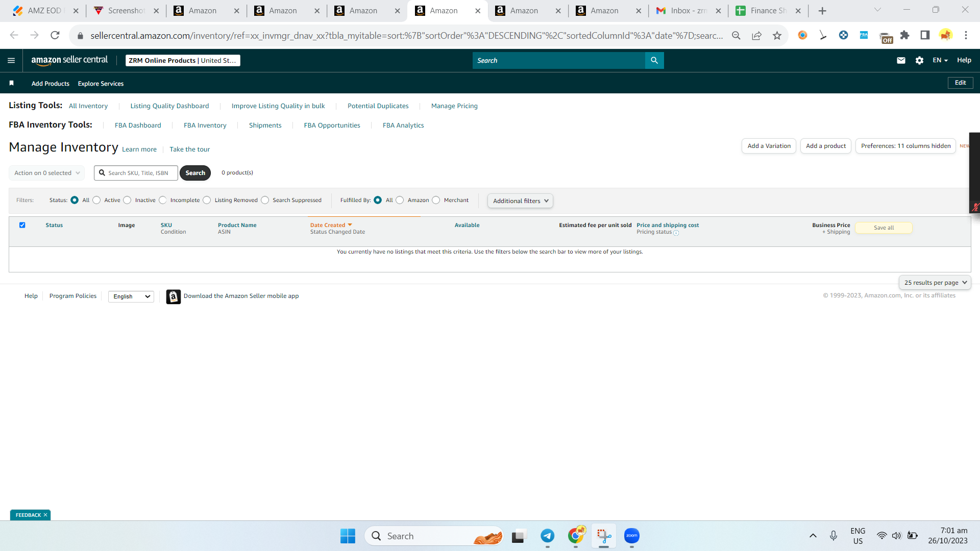
Task: Click the browser address bar URL
Action: tap(407, 35)
